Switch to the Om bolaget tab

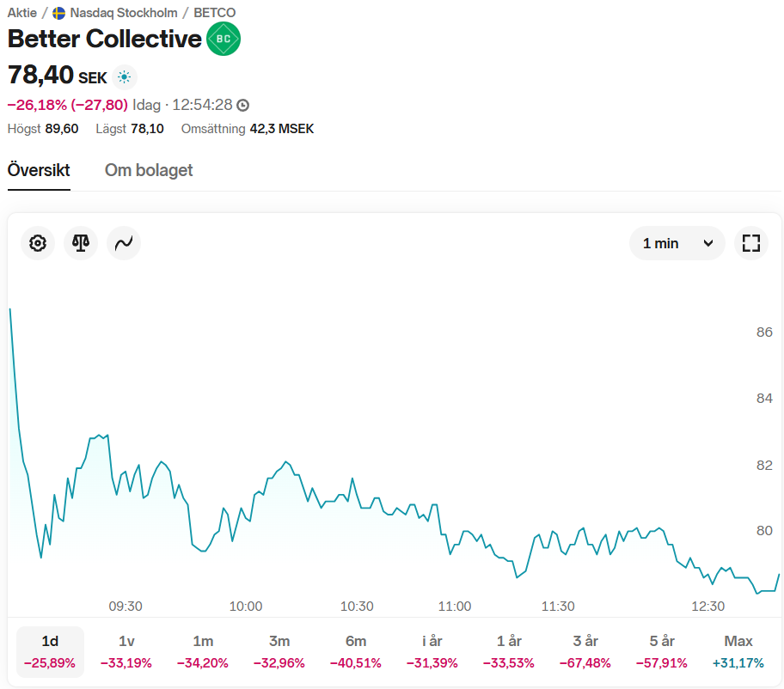click(x=149, y=170)
